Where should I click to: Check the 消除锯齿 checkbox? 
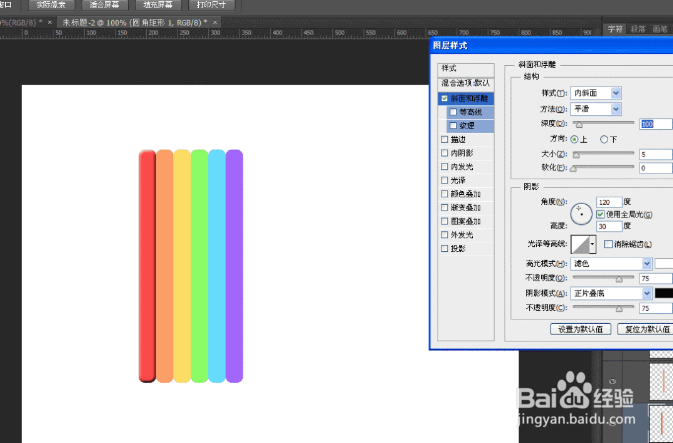point(608,244)
